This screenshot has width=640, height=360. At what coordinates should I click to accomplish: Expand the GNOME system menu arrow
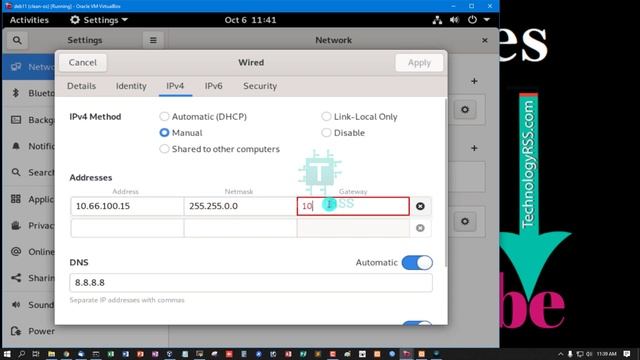(x=487, y=20)
